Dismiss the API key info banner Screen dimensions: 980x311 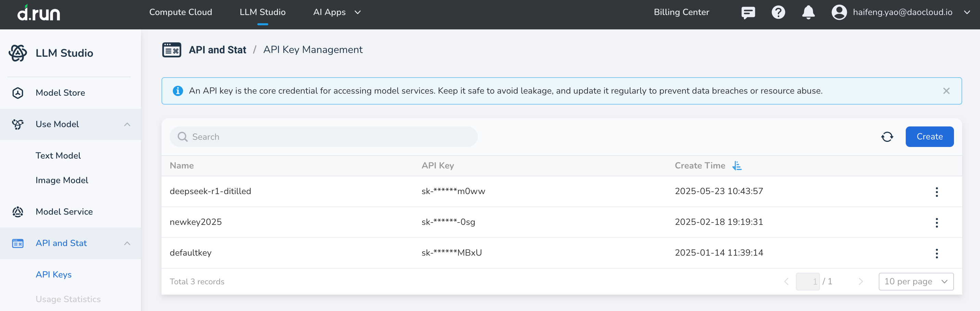(x=946, y=91)
